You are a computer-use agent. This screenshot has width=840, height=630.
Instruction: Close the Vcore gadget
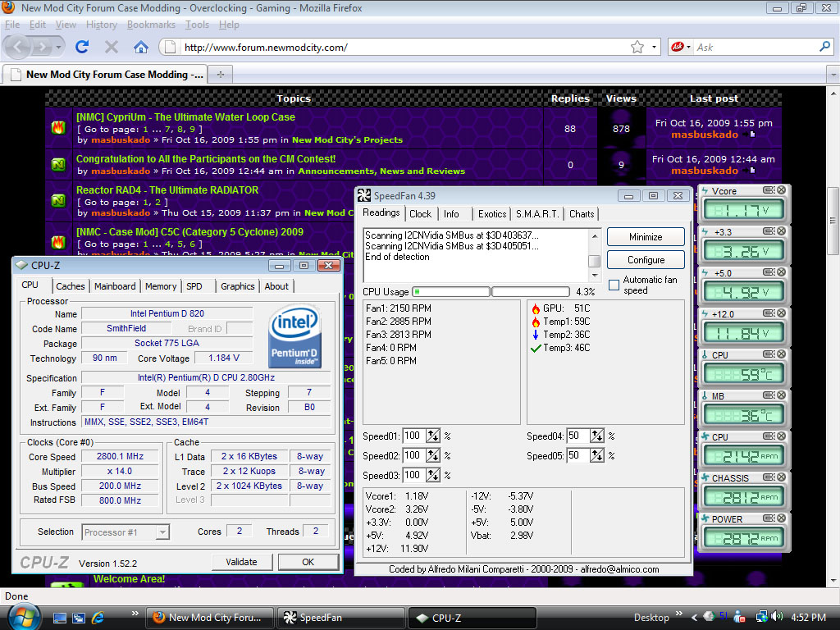[x=781, y=190]
